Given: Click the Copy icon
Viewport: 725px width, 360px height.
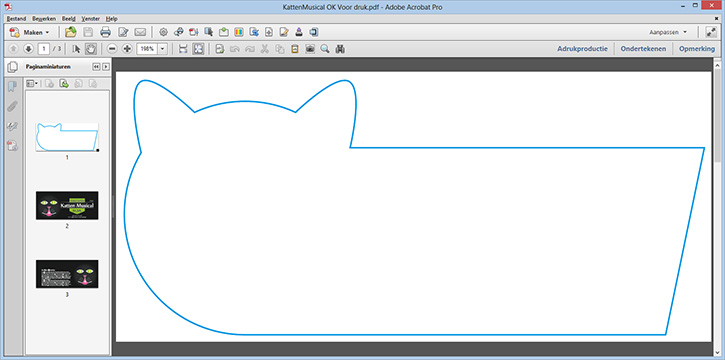Looking at the screenshot, I should tap(280, 49).
